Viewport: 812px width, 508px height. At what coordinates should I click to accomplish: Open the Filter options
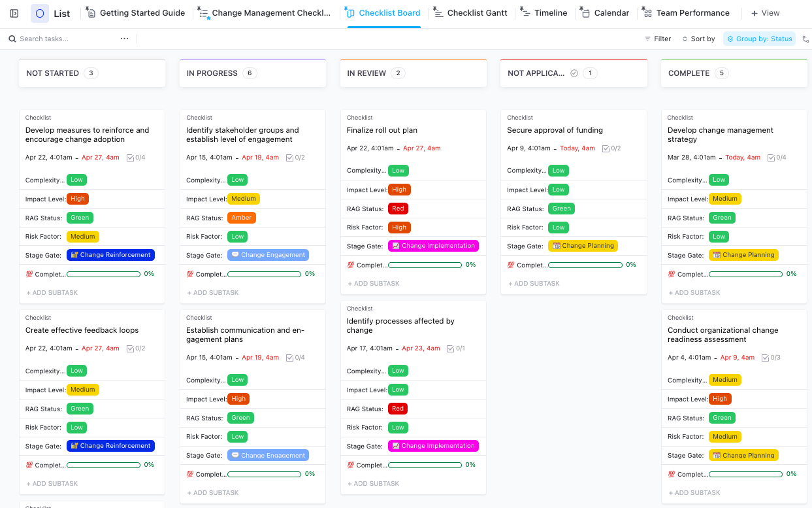(657, 39)
